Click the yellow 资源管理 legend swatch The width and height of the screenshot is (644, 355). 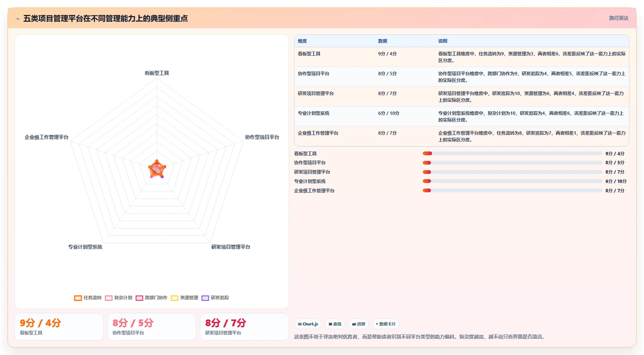coord(175,298)
